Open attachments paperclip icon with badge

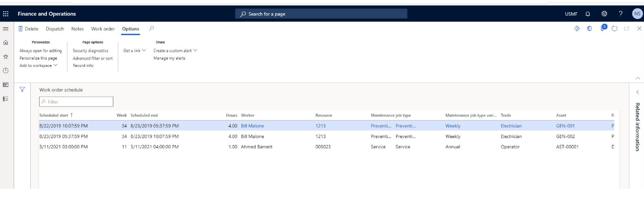603,28
